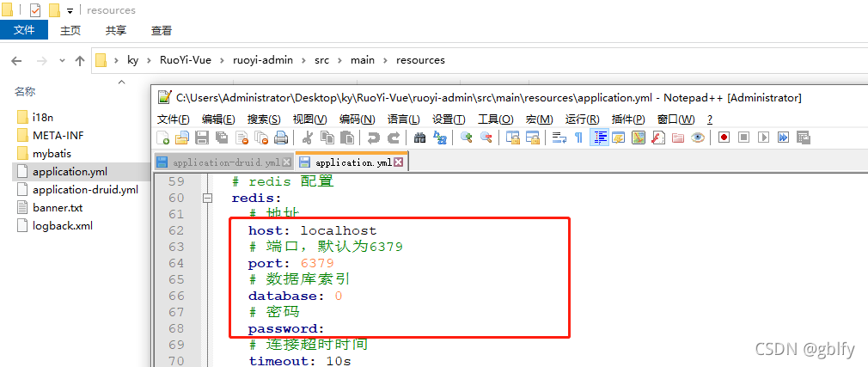Image resolution: width=868 pixels, height=367 pixels.
Task: Click ruoyi-admin in the address breadcrumb
Action: coord(263,60)
